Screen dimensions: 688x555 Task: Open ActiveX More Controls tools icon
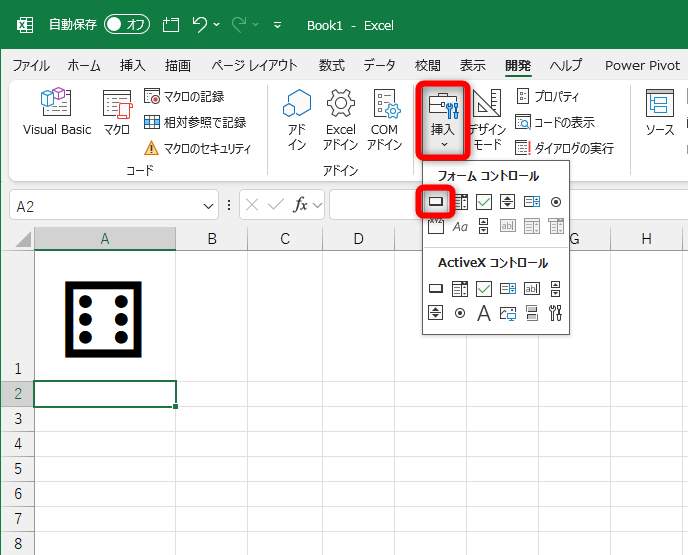pyautogui.click(x=555, y=313)
